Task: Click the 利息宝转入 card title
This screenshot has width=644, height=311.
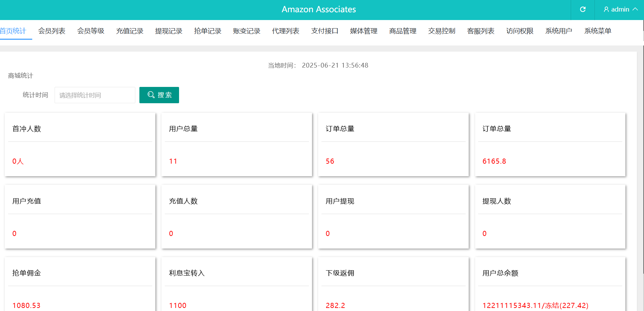Action: pos(187,273)
